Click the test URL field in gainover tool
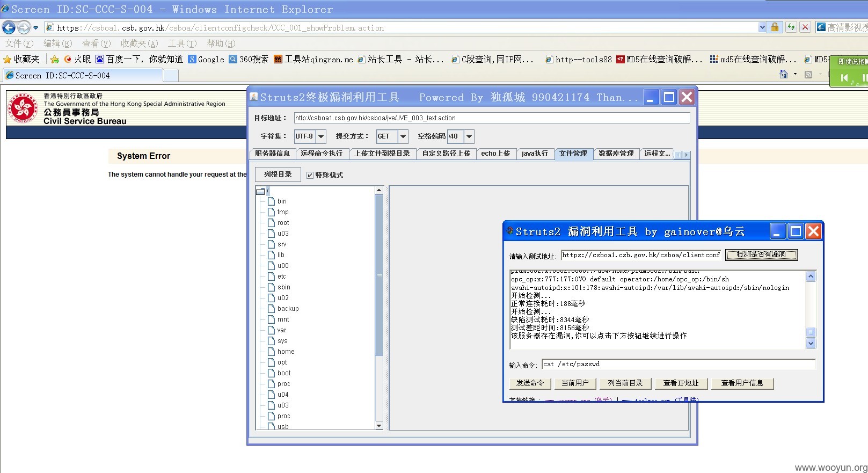The image size is (868, 473). 641,255
